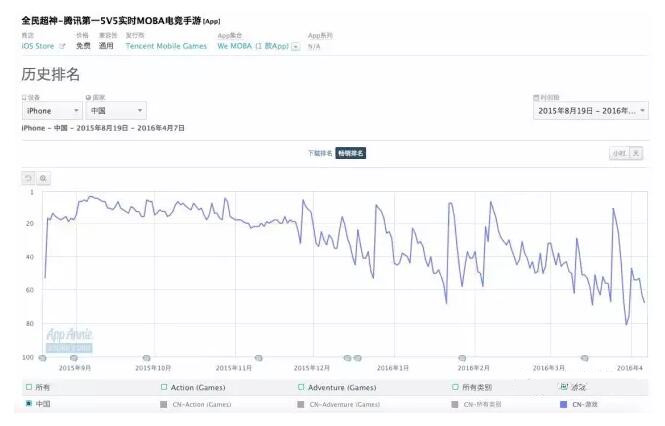Click the CN-游戏 legend label
665x426 pixels.
(585, 404)
